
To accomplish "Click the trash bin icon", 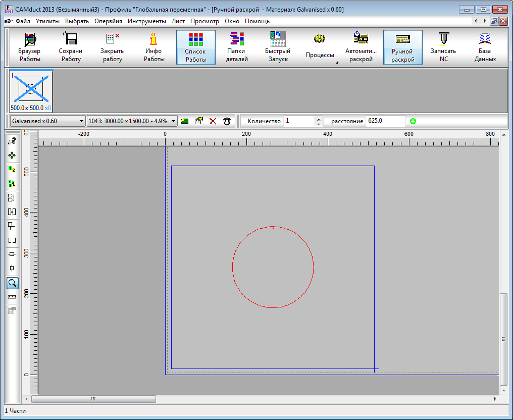I will point(227,121).
